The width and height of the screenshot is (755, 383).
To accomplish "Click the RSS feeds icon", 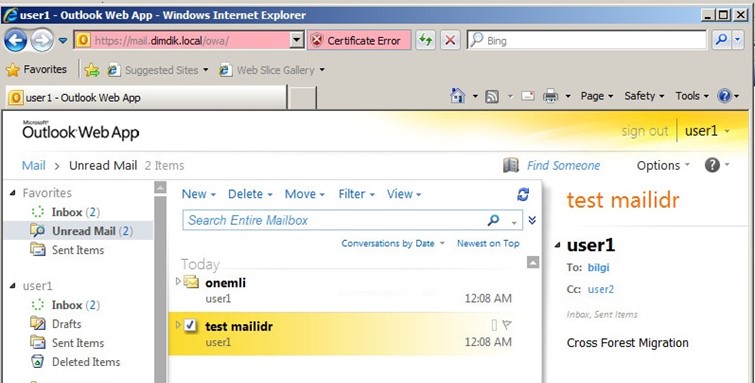I will click(492, 96).
